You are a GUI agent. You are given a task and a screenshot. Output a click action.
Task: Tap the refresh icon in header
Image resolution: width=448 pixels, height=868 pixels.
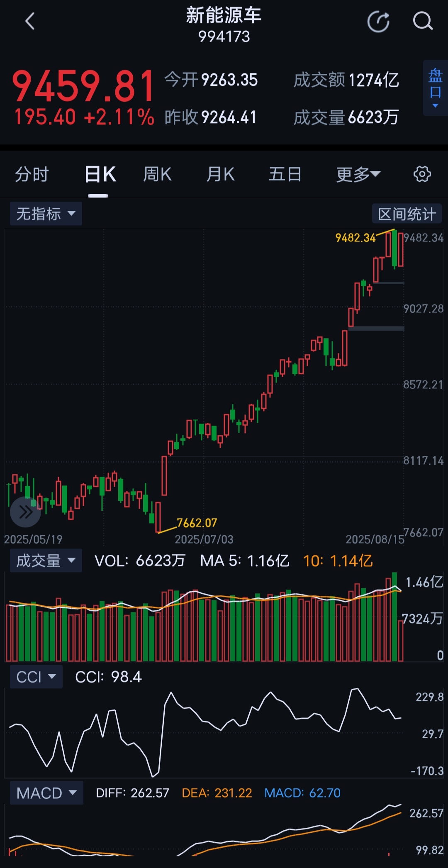tap(378, 22)
